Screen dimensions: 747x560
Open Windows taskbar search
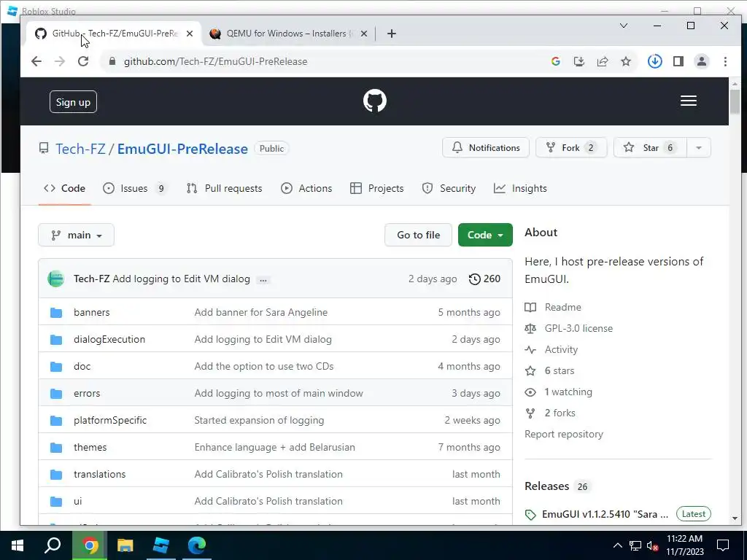[x=53, y=545]
